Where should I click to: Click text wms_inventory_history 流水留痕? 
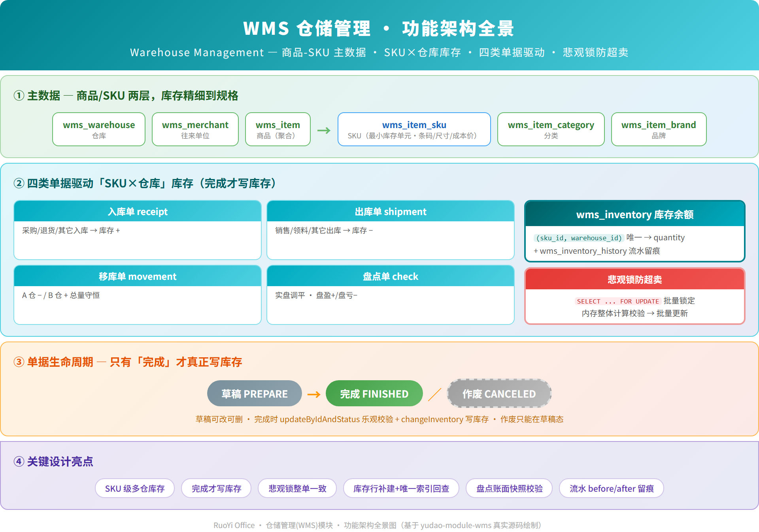600,251
